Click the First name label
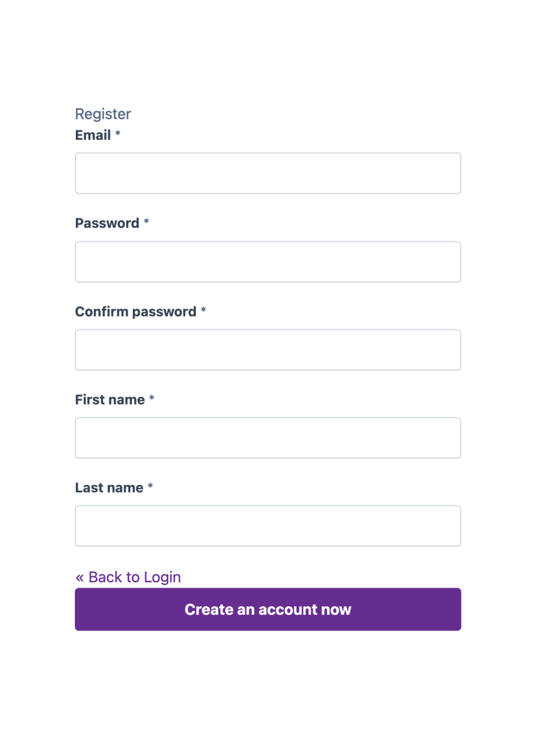The image size is (555, 756). (110, 399)
